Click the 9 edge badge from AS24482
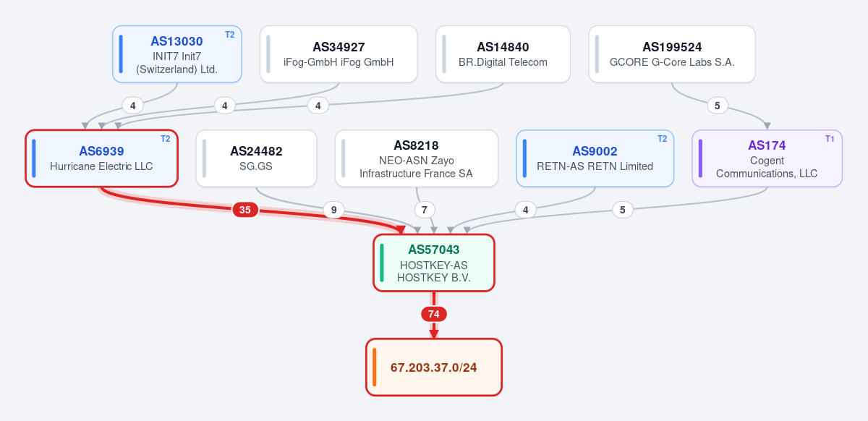 coord(333,210)
